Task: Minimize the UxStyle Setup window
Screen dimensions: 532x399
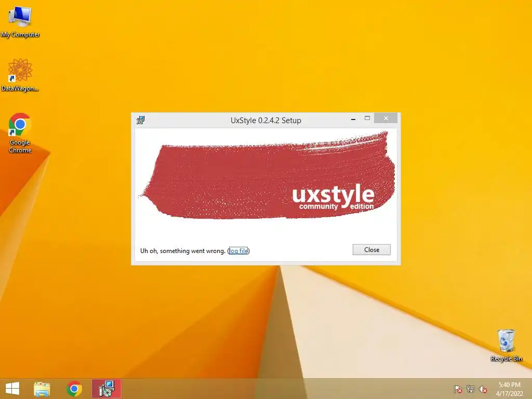Action: [353, 119]
